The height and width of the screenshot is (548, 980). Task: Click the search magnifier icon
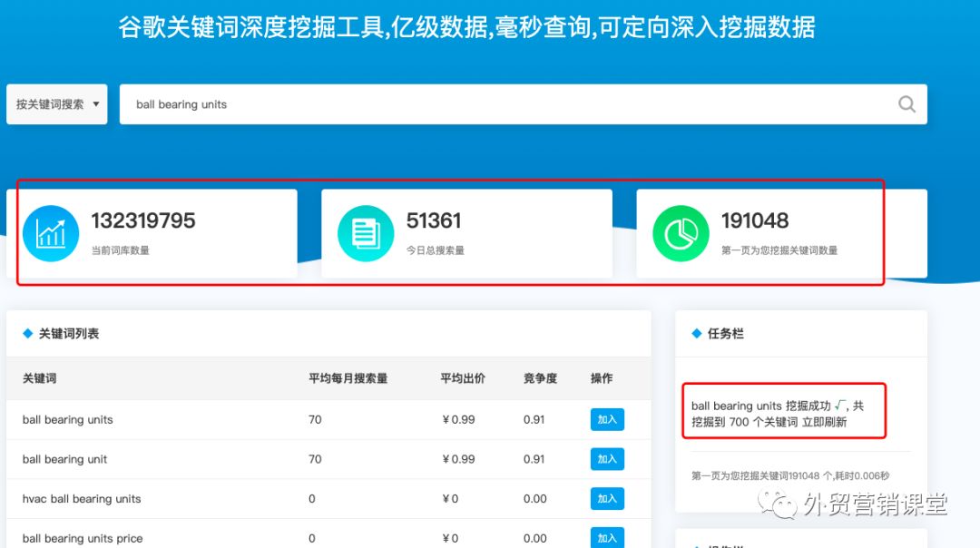point(906,104)
